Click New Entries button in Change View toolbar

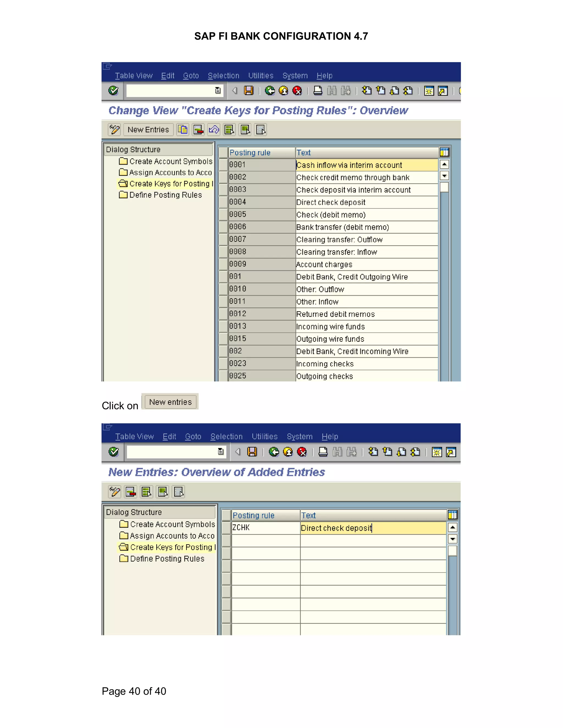coord(148,130)
